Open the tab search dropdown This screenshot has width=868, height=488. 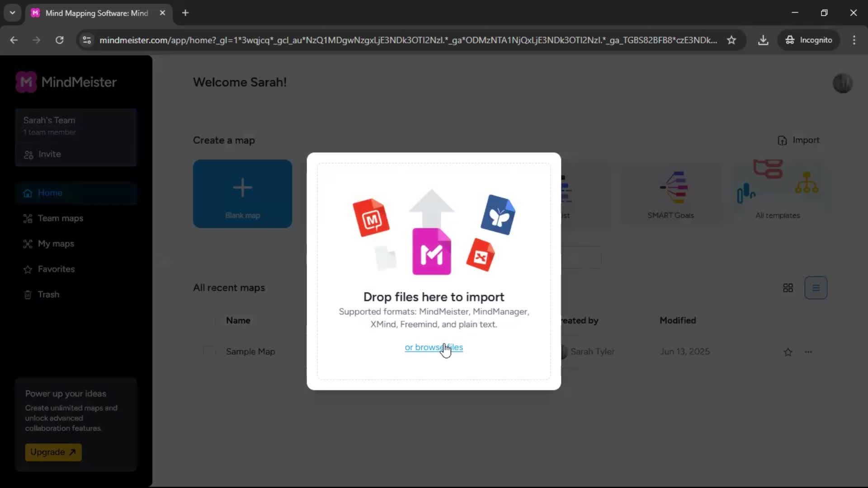pyautogui.click(x=12, y=13)
